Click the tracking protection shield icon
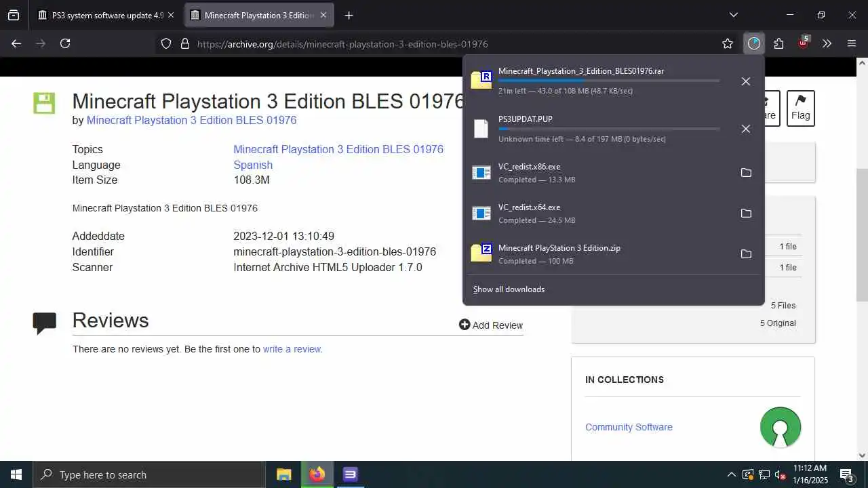Image resolution: width=868 pixels, height=488 pixels. point(166,43)
